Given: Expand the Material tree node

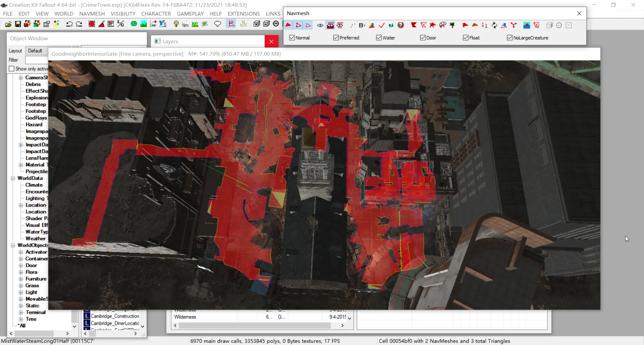Looking at the screenshot, I should pyautogui.click(x=21, y=165).
